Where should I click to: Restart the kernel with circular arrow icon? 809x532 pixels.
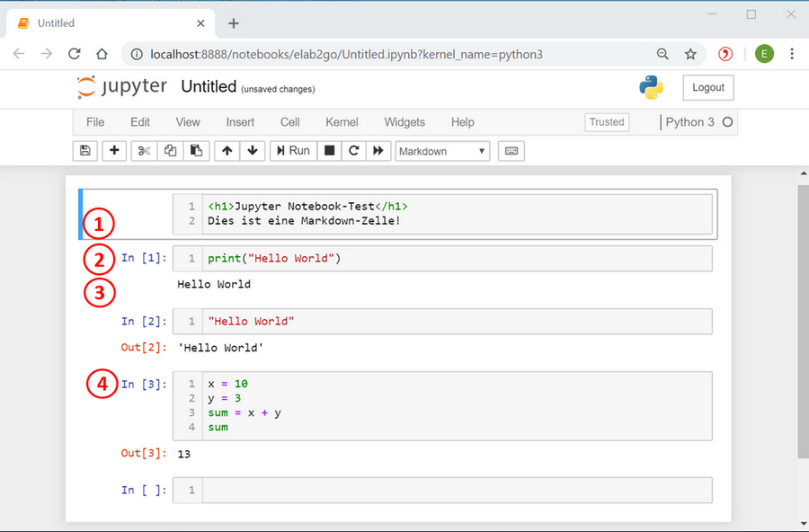[x=353, y=151]
